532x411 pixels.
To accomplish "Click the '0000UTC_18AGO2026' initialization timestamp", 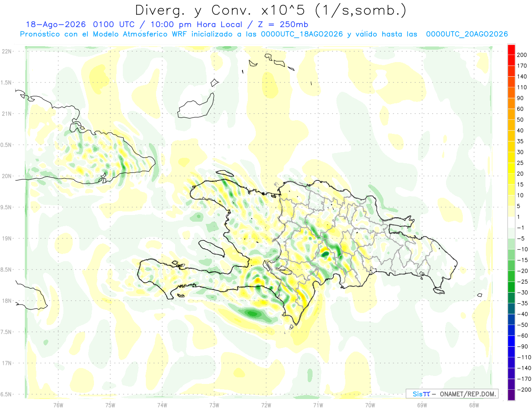I will pyautogui.click(x=301, y=34).
